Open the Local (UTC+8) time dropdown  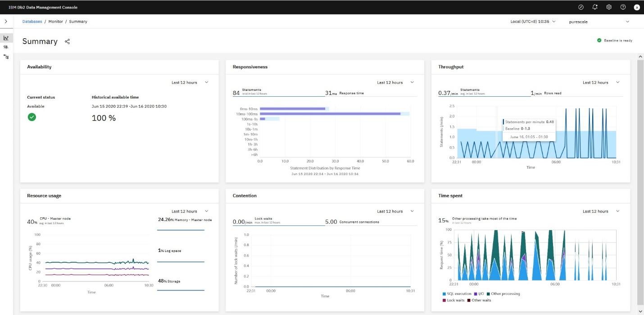pyautogui.click(x=533, y=21)
